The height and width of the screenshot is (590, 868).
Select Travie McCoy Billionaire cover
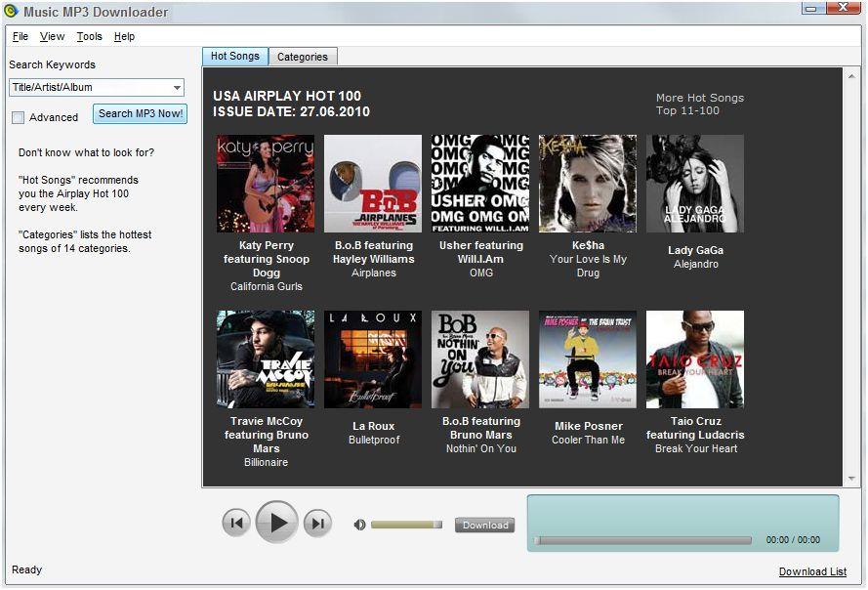(266, 359)
